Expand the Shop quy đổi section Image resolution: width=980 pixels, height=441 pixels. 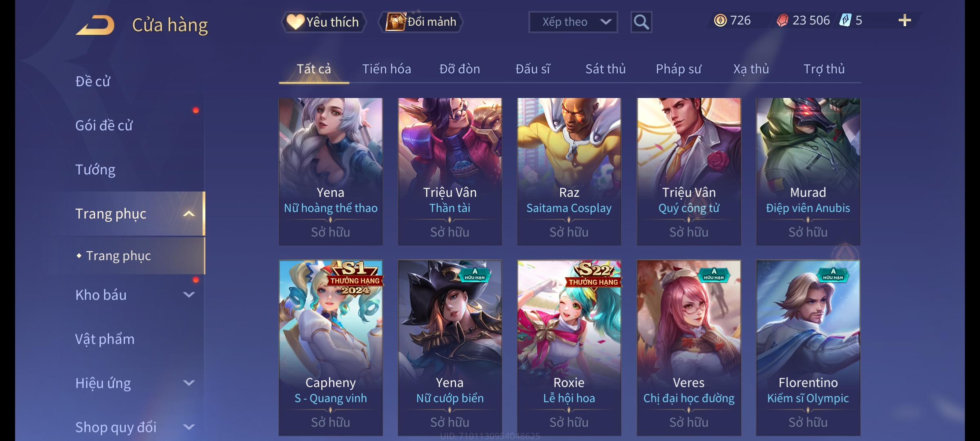click(x=189, y=427)
